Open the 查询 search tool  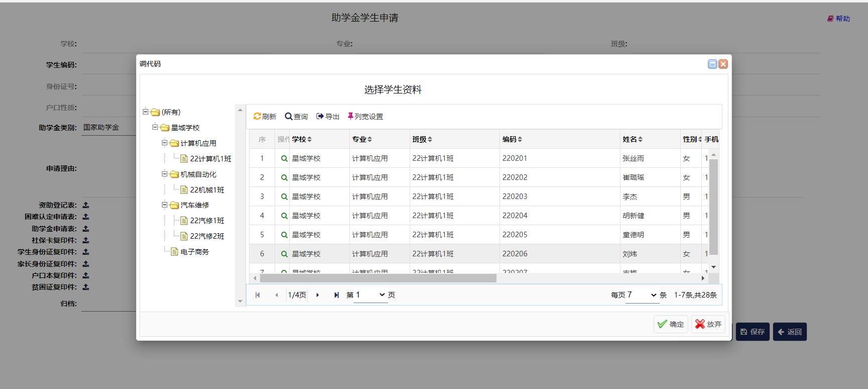click(296, 117)
